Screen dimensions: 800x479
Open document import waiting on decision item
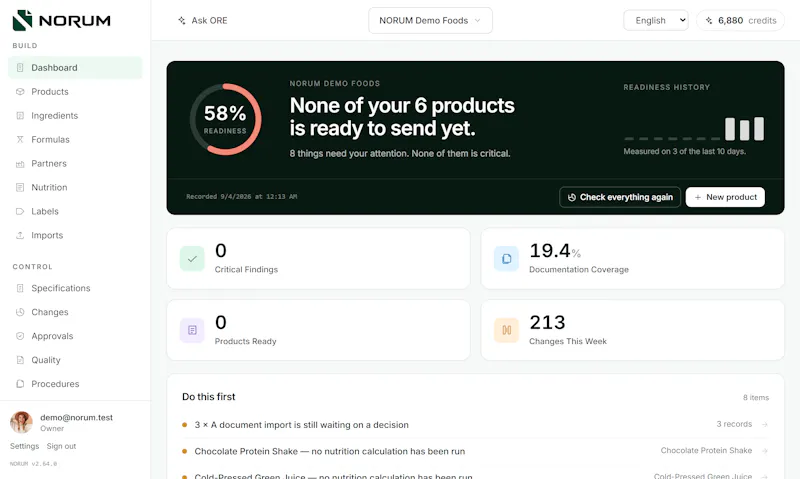[x=475, y=424]
